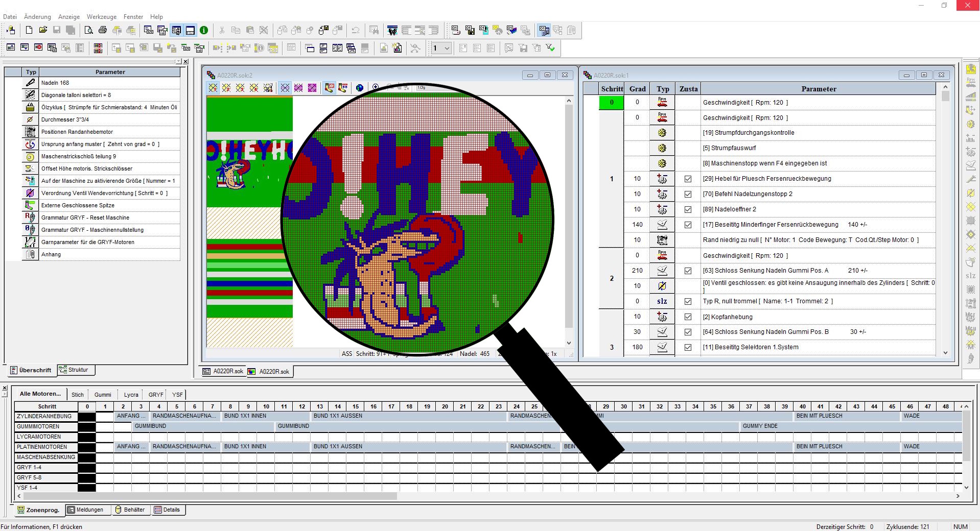Click the BUND 1X1 INNEN block in ZYLINDERANHEBUNG row
The image size is (980, 531).
click(245, 416)
